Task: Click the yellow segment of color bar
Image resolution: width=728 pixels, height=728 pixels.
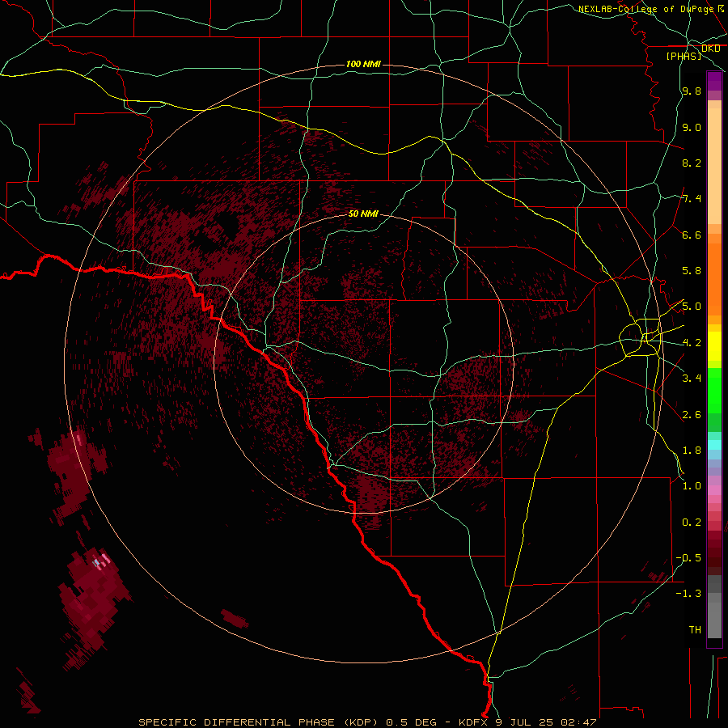Action: click(x=714, y=346)
